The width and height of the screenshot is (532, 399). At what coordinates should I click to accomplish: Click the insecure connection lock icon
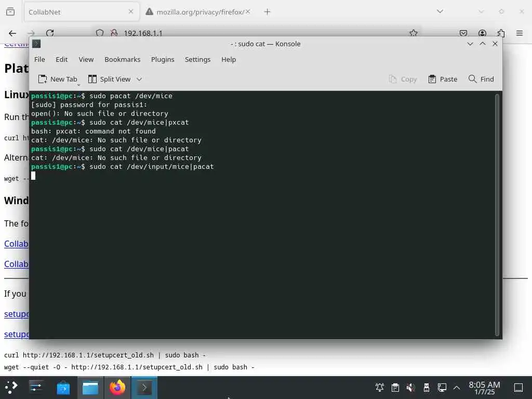[114, 33]
